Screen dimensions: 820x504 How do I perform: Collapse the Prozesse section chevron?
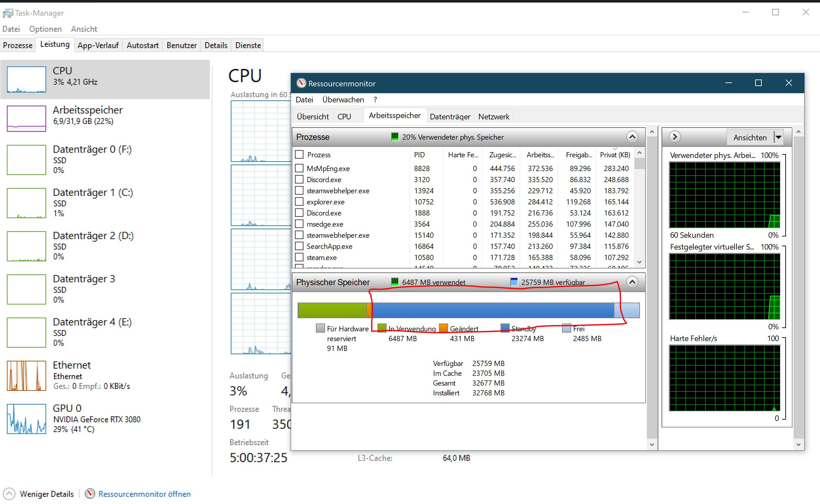click(632, 137)
